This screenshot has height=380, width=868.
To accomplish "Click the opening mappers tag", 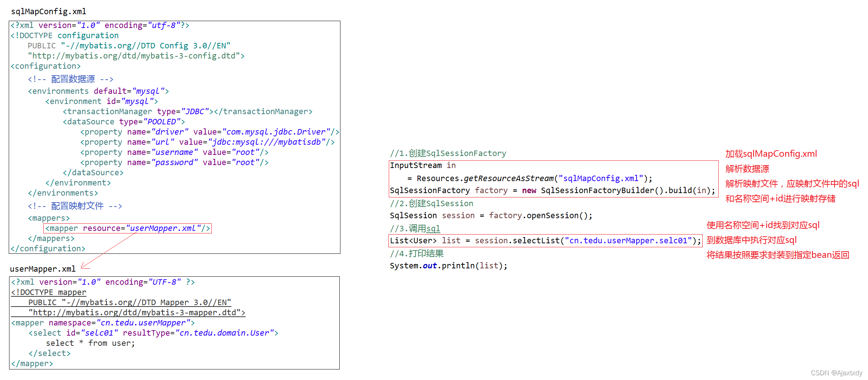I will (49, 218).
